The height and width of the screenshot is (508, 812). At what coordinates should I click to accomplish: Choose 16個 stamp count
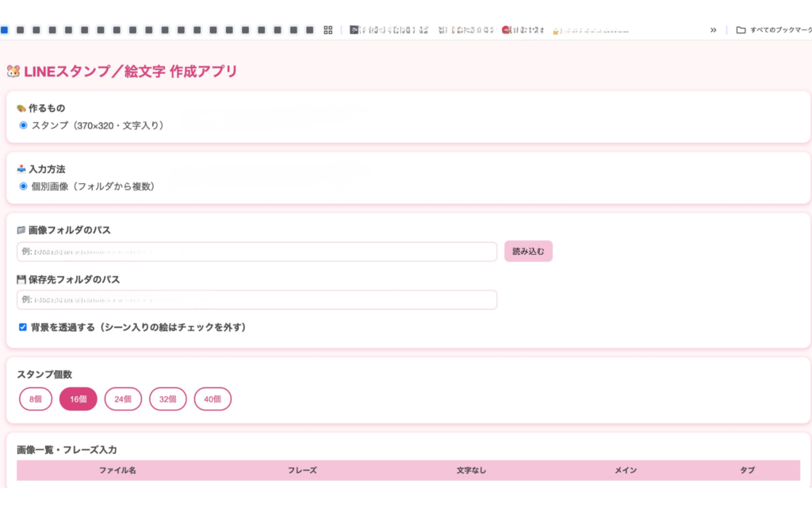[79, 399]
